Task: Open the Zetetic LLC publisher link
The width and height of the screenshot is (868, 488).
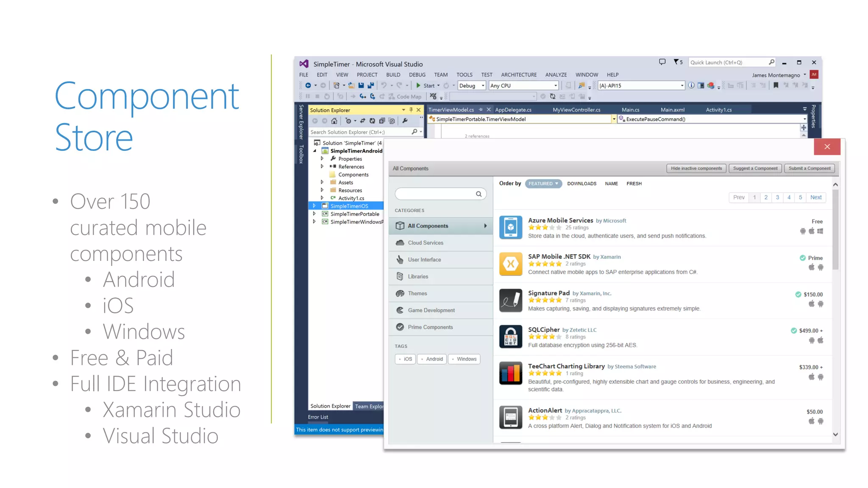Action: point(583,330)
